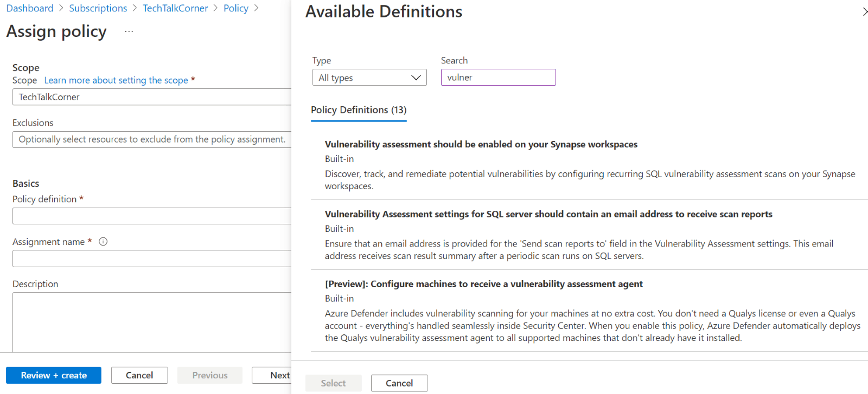Click the disabled Select button

click(333, 383)
